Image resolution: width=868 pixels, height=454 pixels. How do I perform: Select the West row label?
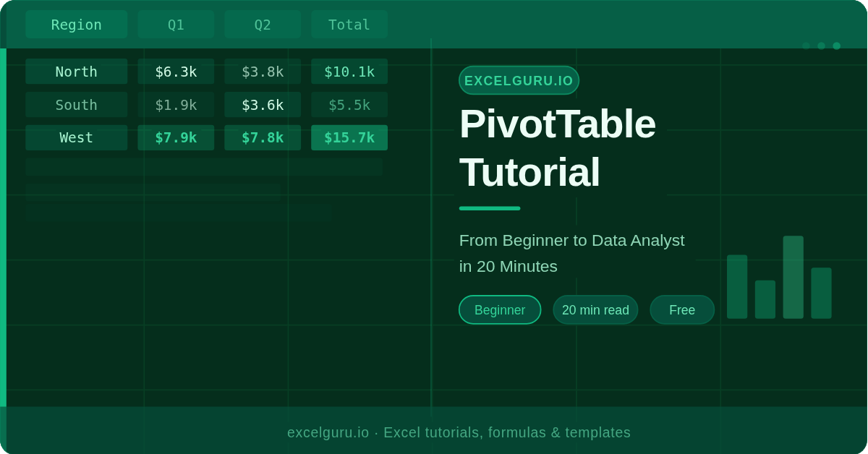(77, 137)
